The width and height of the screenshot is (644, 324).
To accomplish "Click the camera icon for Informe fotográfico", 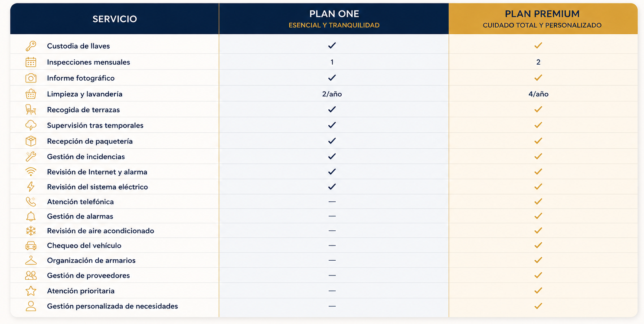I will coord(31,78).
